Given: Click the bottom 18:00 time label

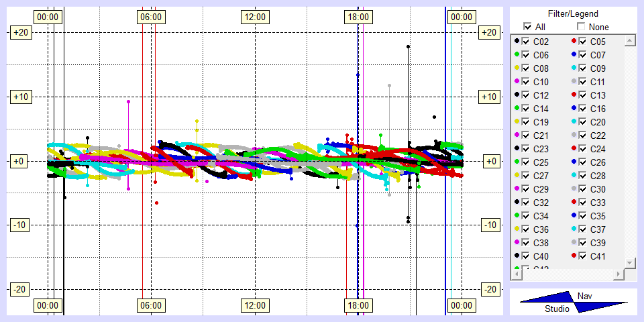Looking at the screenshot, I should point(358,305).
